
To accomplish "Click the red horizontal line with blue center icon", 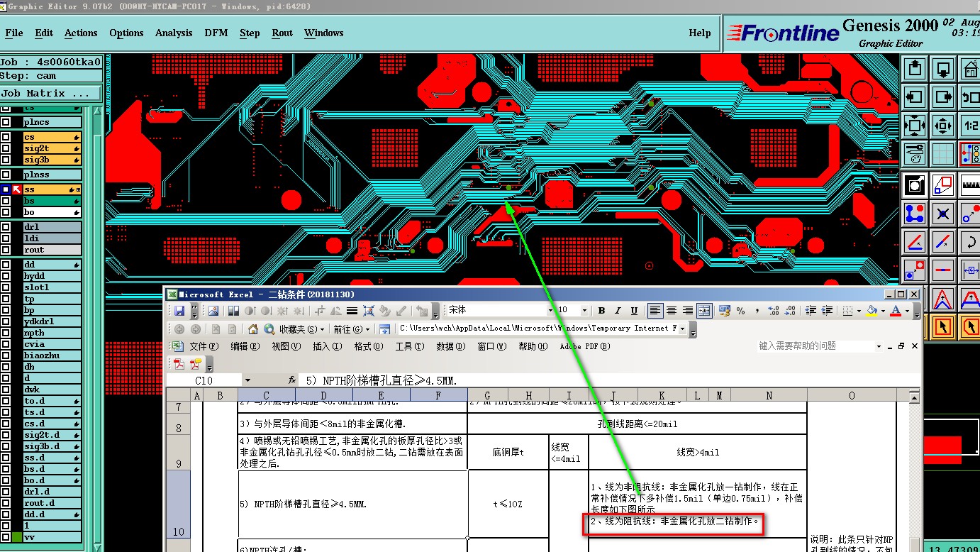I will pos(943,270).
